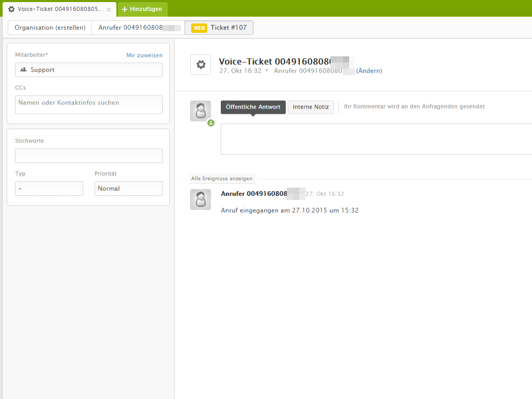Click into the CCs search field
The width and height of the screenshot is (532, 399).
[x=89, y=104]
